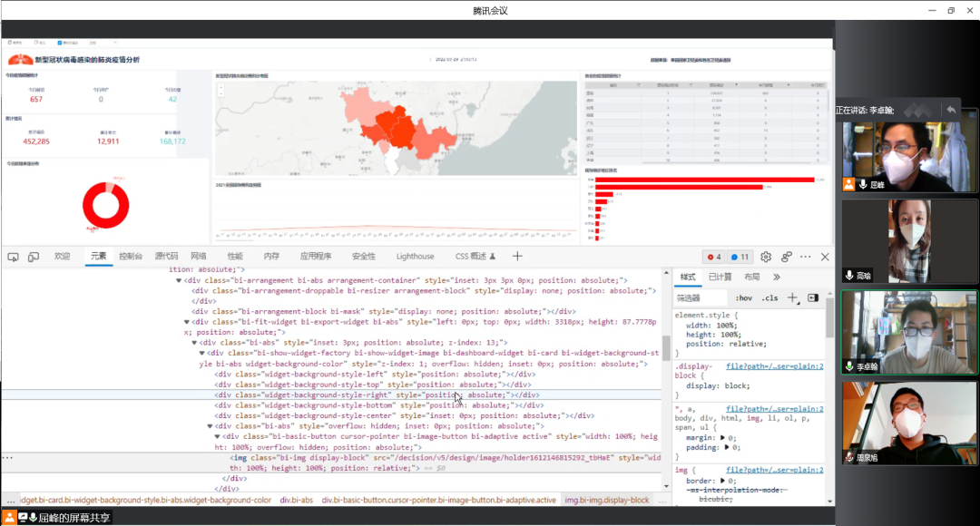Collapse the bi-fit-widget div node
This screenshot has width=980, height=526.
(x=187, y=321)
